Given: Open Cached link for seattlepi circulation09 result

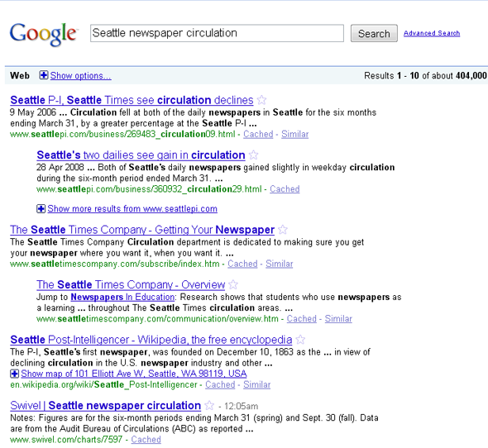Looking at the screenshot, I should pos(258,134).
